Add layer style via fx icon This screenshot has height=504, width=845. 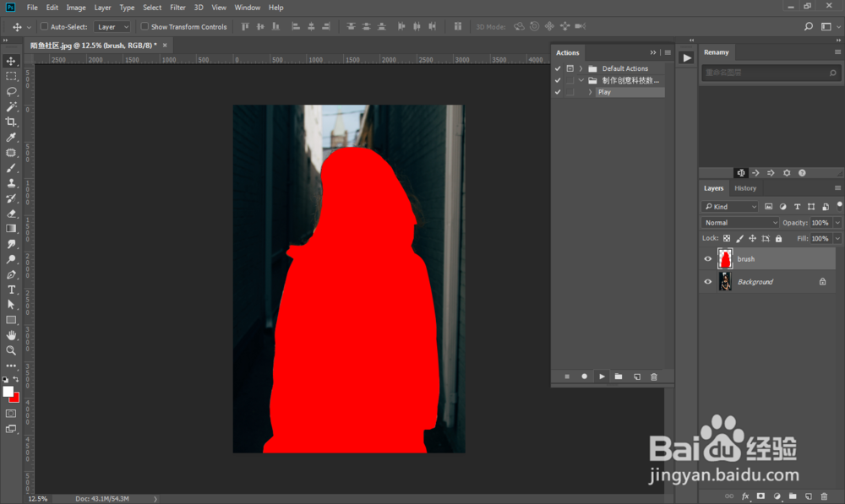coord(745,496)
